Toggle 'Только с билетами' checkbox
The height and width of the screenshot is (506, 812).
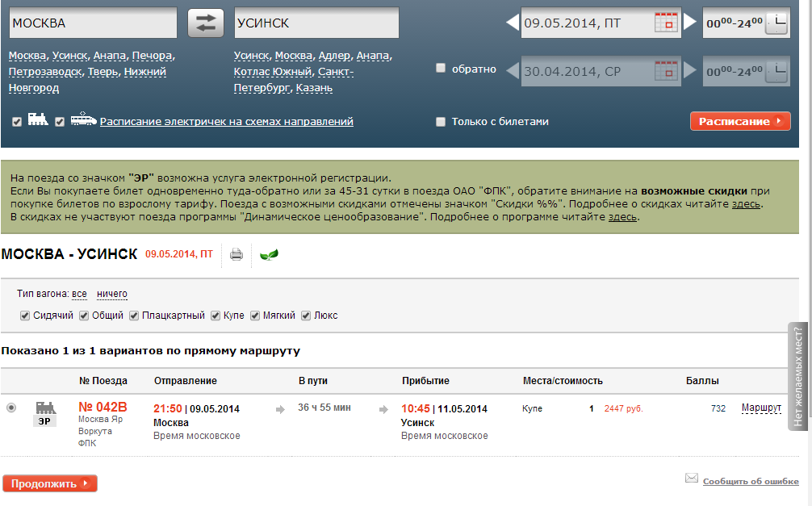(441, 122)
